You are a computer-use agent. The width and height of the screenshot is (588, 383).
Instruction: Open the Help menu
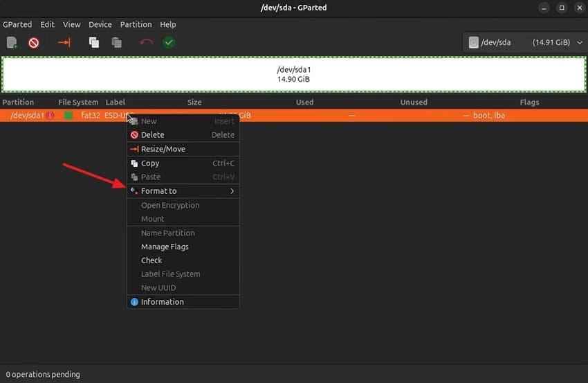(168, 24)
